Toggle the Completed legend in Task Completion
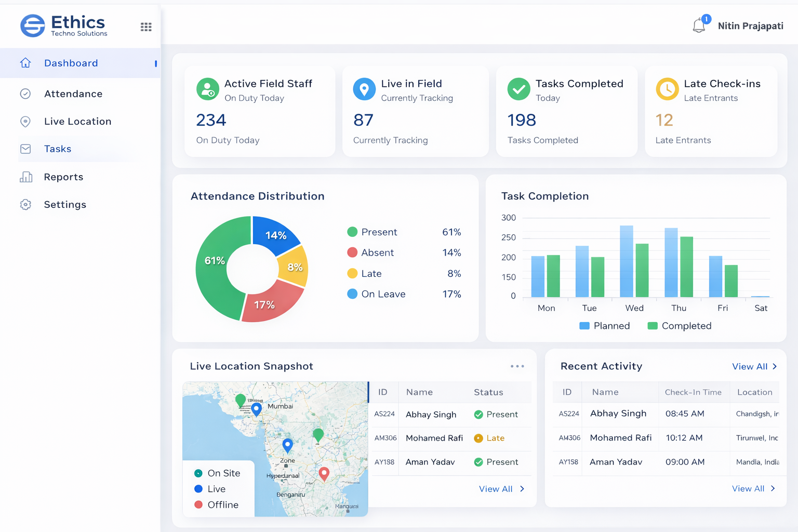This screenshot has width=798, height=532. pyautogui.click(x=680, y=326)
